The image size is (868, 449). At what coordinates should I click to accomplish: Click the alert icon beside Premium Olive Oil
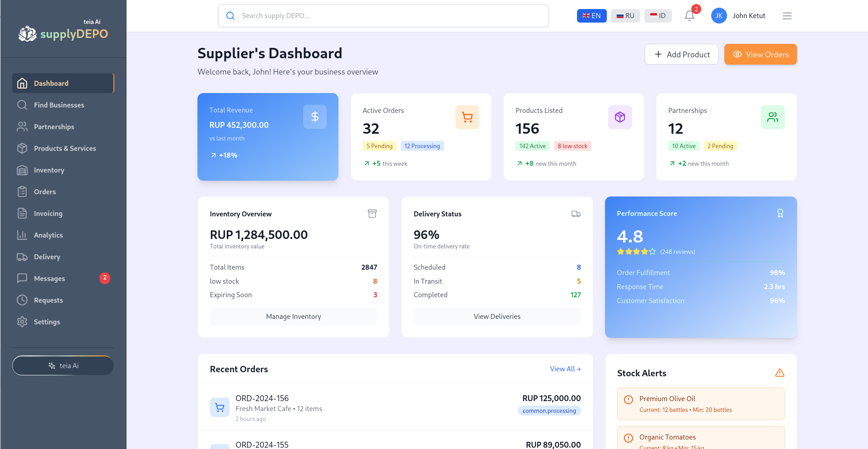pos(628,400)
